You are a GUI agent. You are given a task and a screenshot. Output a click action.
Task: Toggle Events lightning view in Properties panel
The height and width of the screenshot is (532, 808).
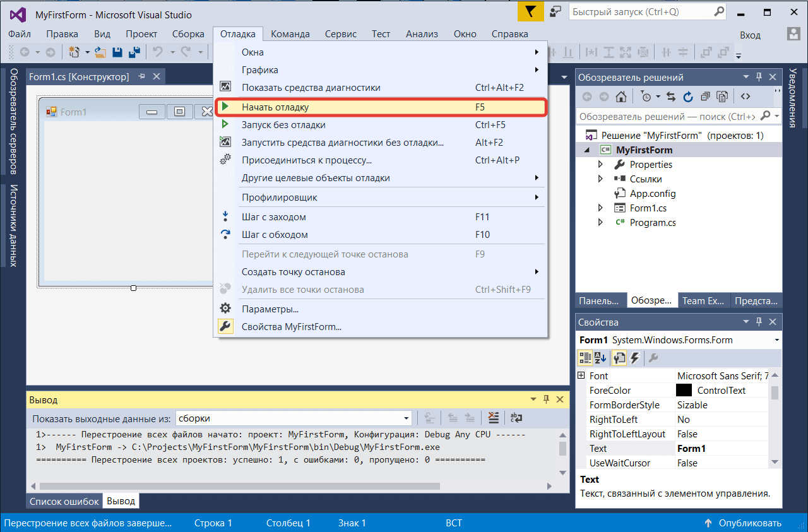[634, 358]
